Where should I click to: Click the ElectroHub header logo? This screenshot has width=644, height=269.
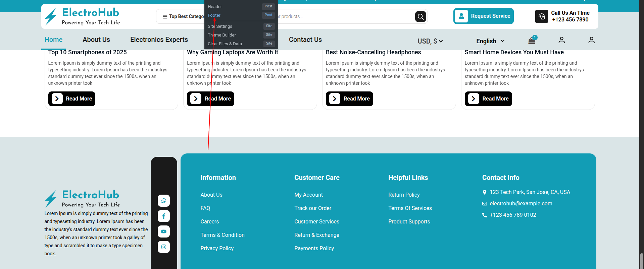point(82,16)
